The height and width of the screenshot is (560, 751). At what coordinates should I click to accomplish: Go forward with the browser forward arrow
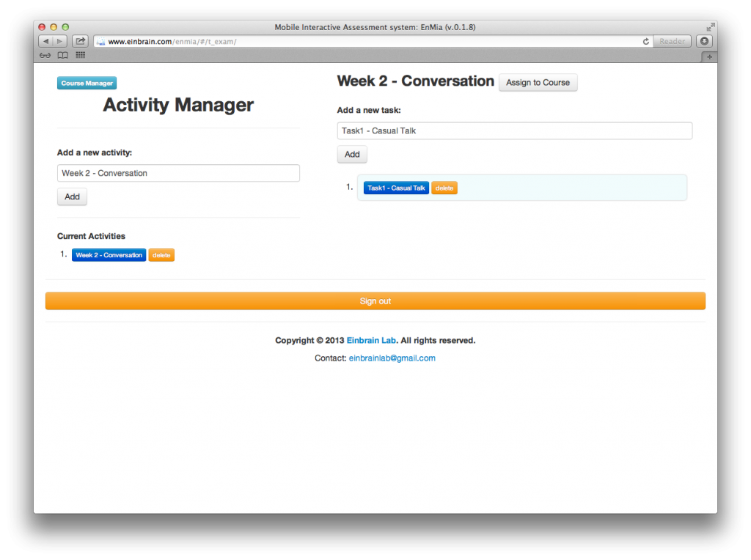tap(59, 41)
